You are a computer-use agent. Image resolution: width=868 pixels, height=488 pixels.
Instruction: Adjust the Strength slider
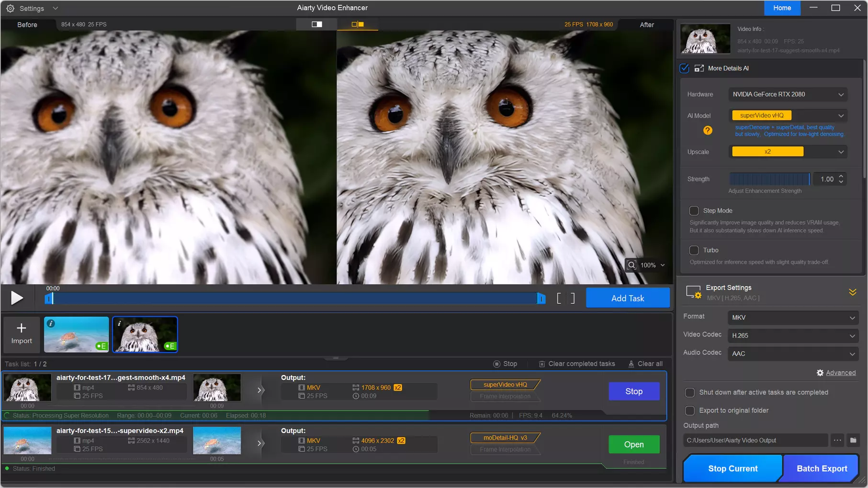769,179
